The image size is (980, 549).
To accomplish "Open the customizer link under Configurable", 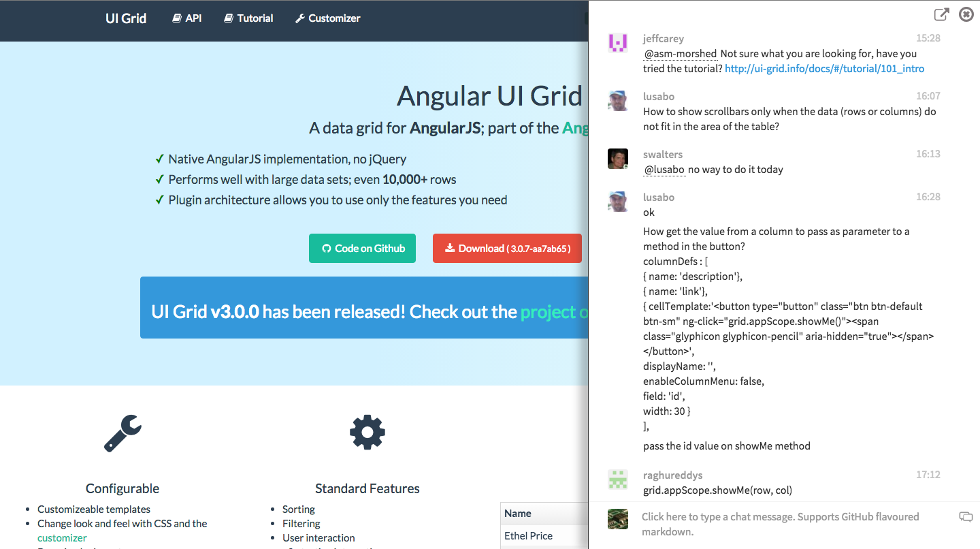I will pyautogui.click(x=62, y=538).
